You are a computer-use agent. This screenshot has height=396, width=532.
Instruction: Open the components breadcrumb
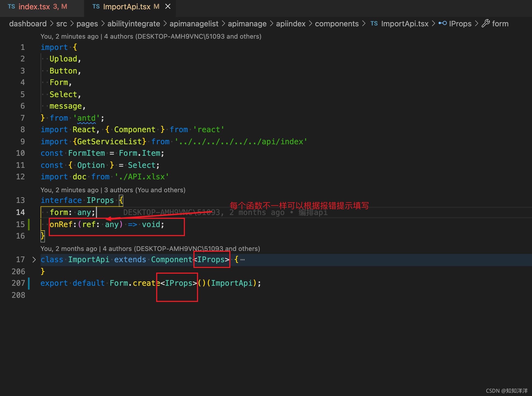click(337, 24)
